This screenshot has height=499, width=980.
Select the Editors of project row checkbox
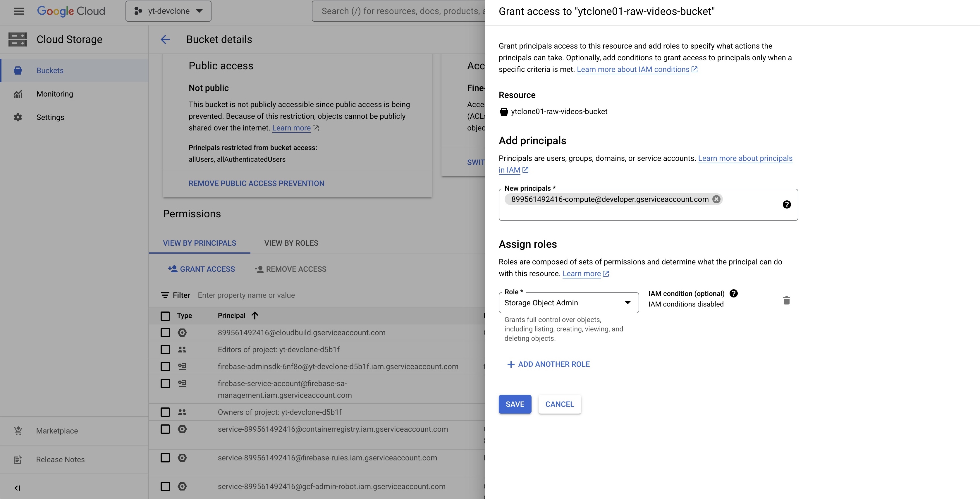tap(165, 350)
